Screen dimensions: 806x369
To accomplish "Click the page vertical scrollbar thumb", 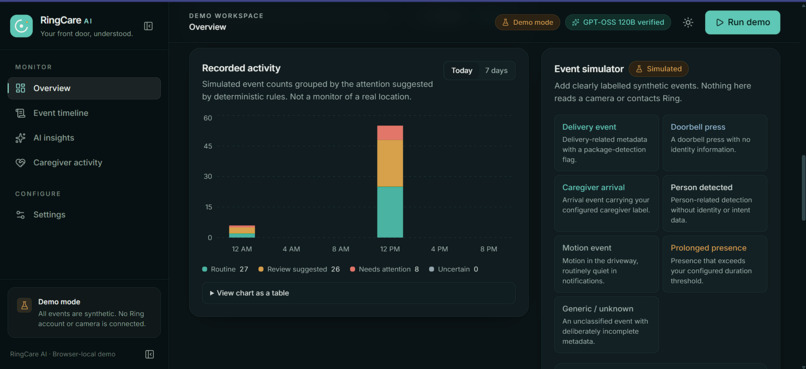I will coord(803,188).
